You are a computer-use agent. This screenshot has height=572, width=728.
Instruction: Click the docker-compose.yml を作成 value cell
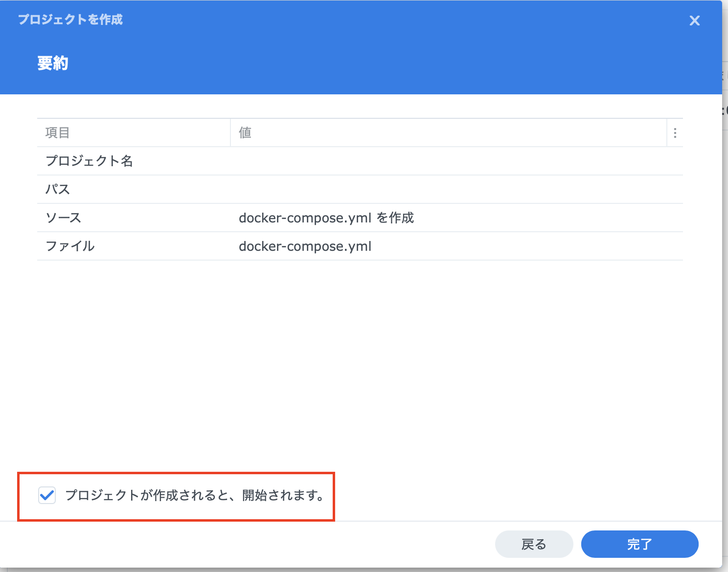click(x=326, y=218)
